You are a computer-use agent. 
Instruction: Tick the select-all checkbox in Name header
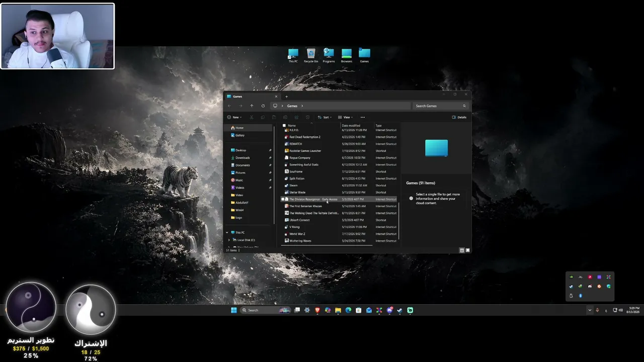[x=284, y=125]
